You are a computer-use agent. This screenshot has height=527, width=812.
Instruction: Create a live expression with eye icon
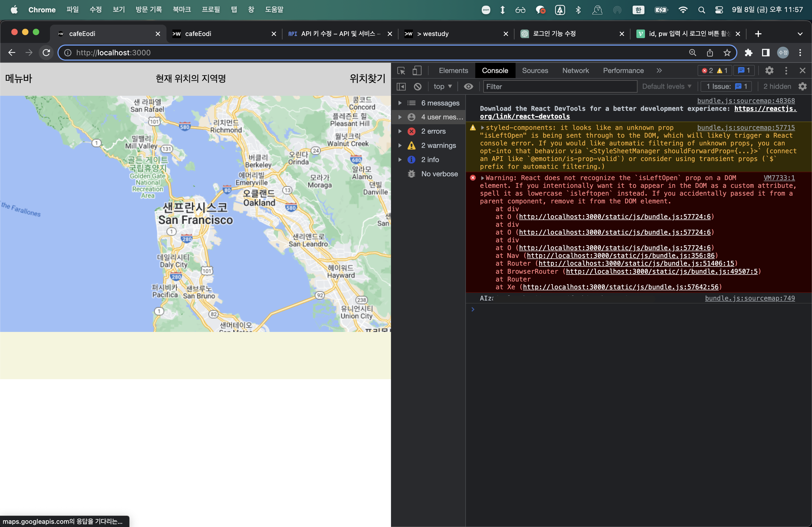tap(469, 87)
